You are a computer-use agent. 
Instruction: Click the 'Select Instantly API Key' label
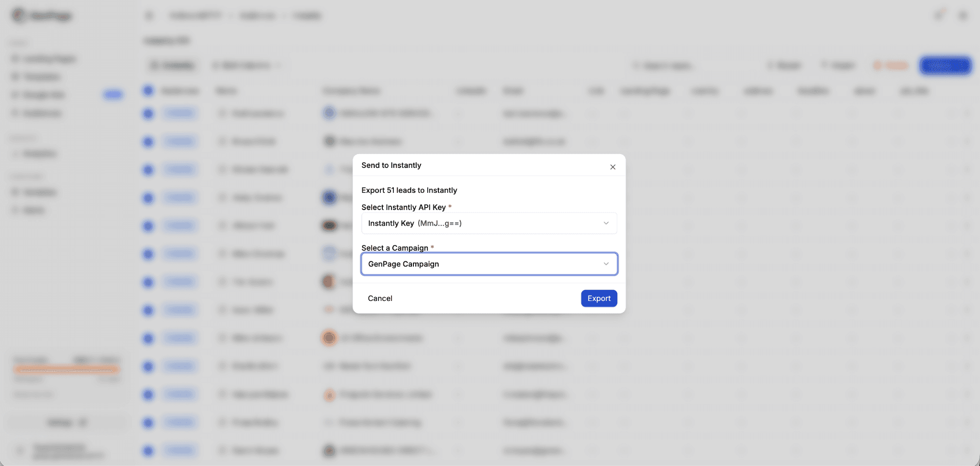pos(403,207)
